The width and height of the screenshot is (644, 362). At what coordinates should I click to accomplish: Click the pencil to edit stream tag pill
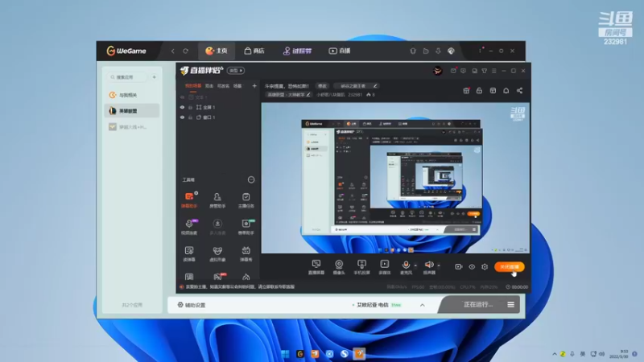(375, 86)
